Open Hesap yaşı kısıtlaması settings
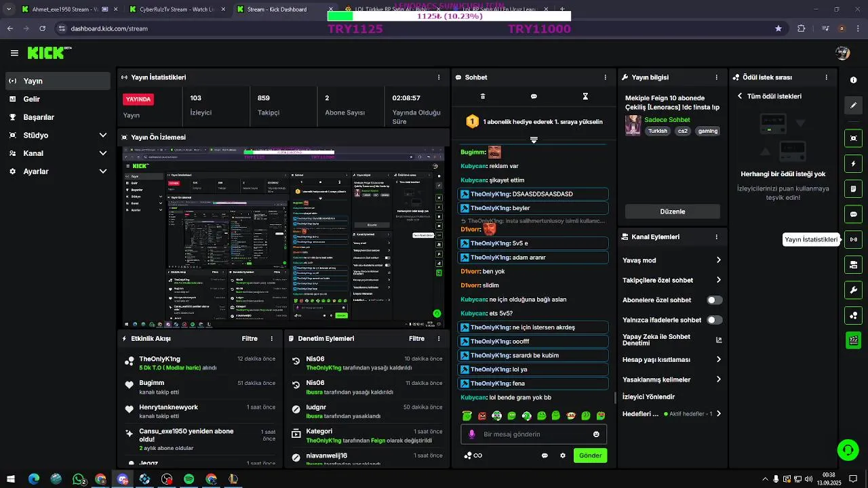Viewport: 868px width, 488px height. pos(672,359)
